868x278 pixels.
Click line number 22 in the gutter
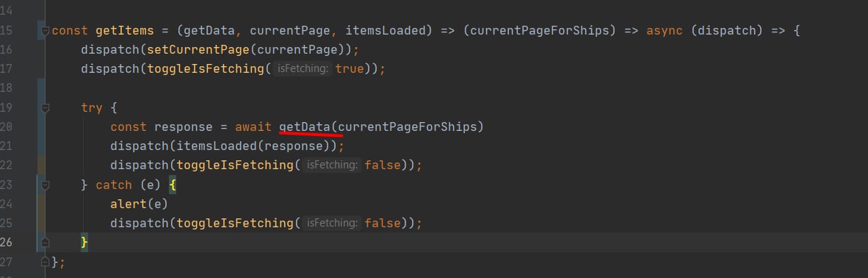[6, 165]
